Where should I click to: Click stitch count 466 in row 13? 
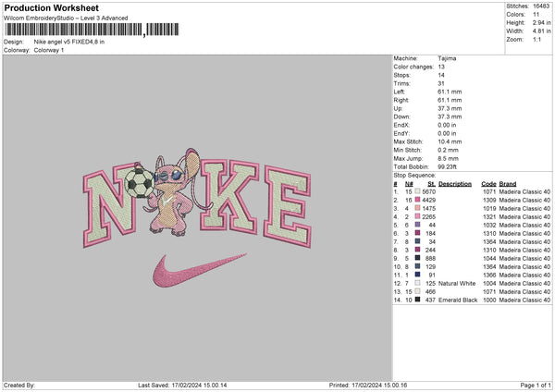click(x=430, y=291)
